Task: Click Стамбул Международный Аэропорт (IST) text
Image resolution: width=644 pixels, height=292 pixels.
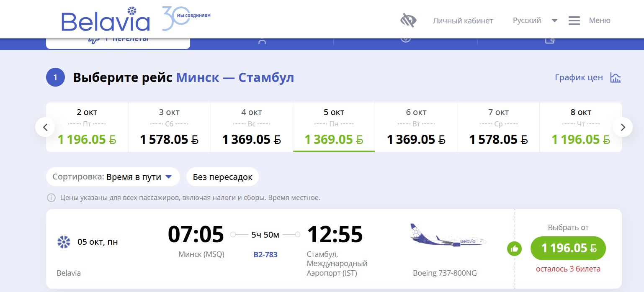Action: point(337,264)
